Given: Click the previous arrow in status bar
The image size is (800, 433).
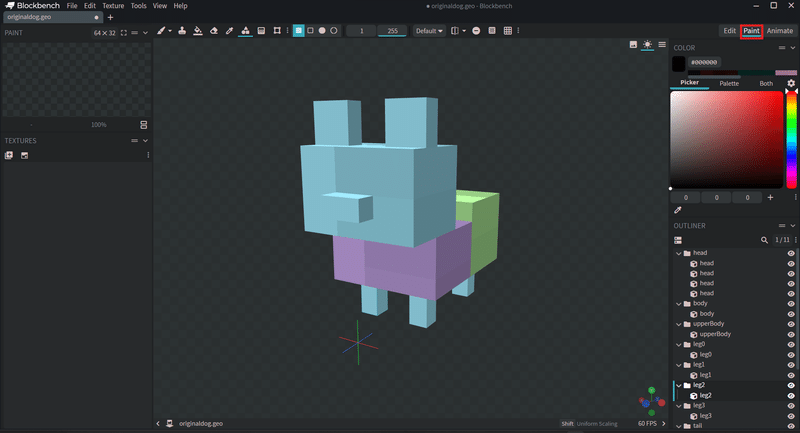Looking at the screenshot, I should click(158, 423).
